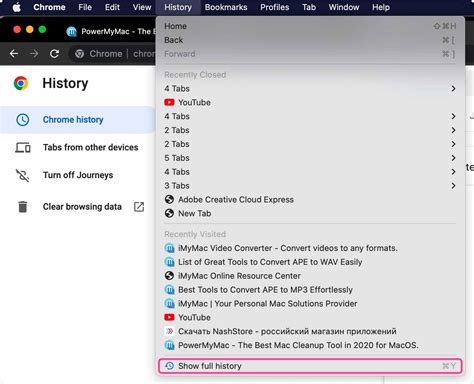This screenshot has height=384, width=474.
Task: Select the Chrome history clock icon
Action: tap(23, 120)
